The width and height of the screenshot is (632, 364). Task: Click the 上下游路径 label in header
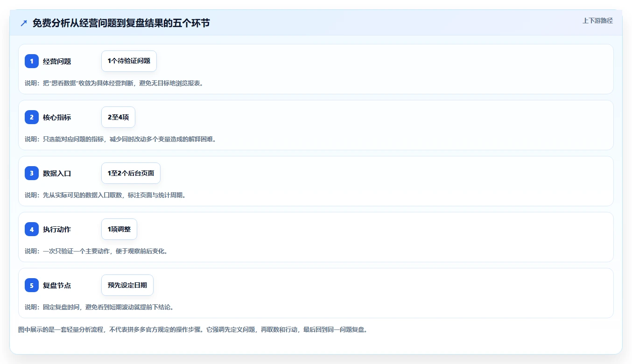(x=597, y=21)
